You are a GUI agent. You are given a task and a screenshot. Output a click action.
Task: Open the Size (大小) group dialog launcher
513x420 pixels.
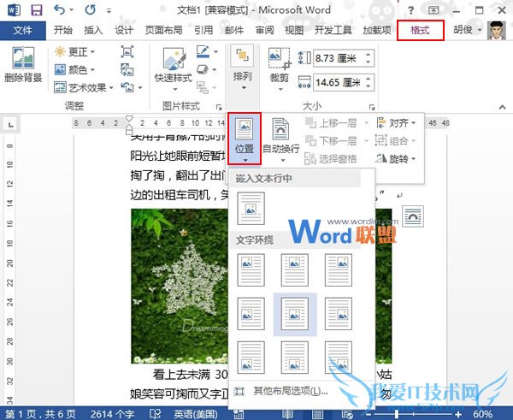372,107
